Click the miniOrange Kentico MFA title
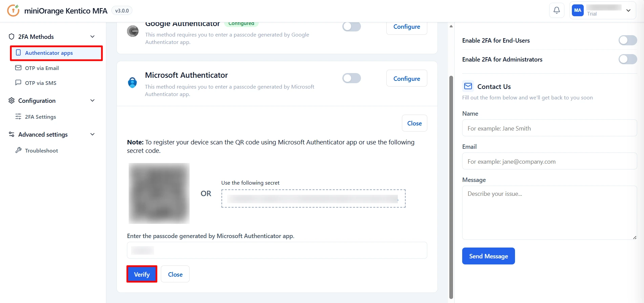Image resolution: width=644 pixels, height=303 pixels. [x=66, y=11]
